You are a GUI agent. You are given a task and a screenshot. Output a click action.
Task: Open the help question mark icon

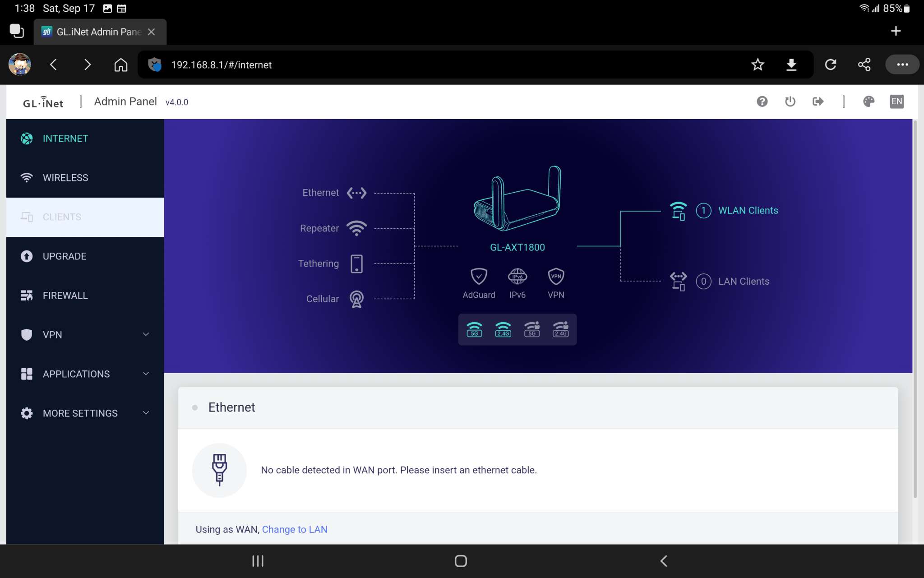pyautogui.click(x=762, y=102)
